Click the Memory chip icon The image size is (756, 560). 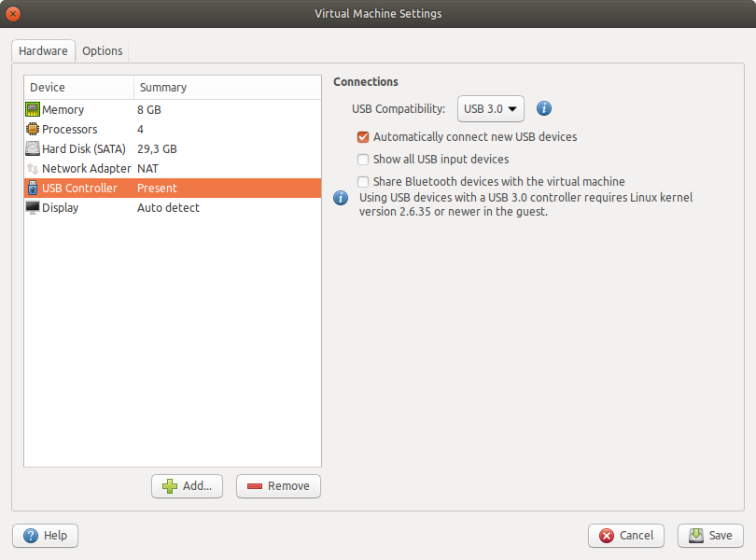tap(33, 110)
